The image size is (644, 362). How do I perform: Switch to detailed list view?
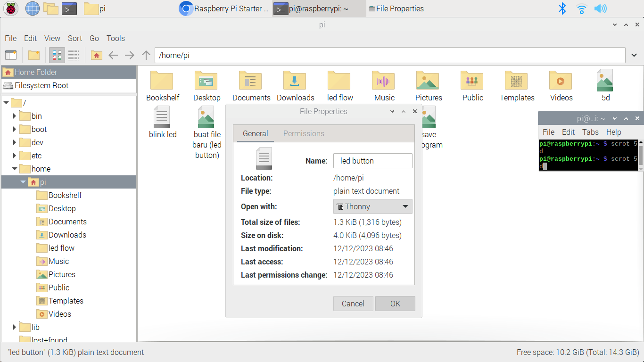tap(74, 55)
